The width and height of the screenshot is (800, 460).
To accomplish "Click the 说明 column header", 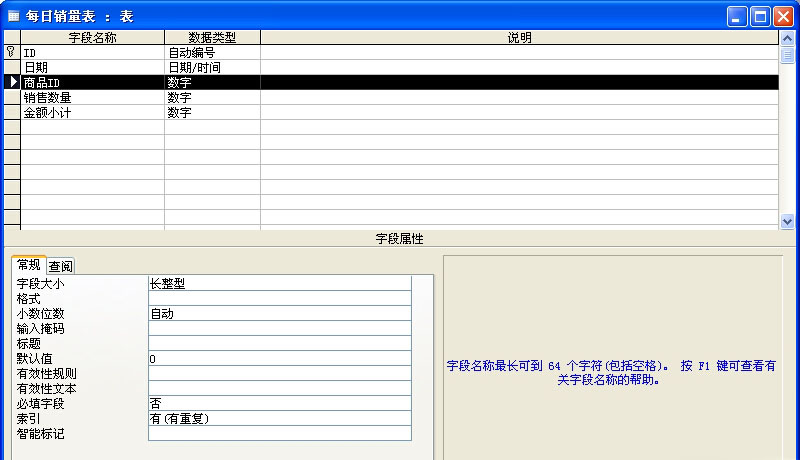I will pos(519,37).
